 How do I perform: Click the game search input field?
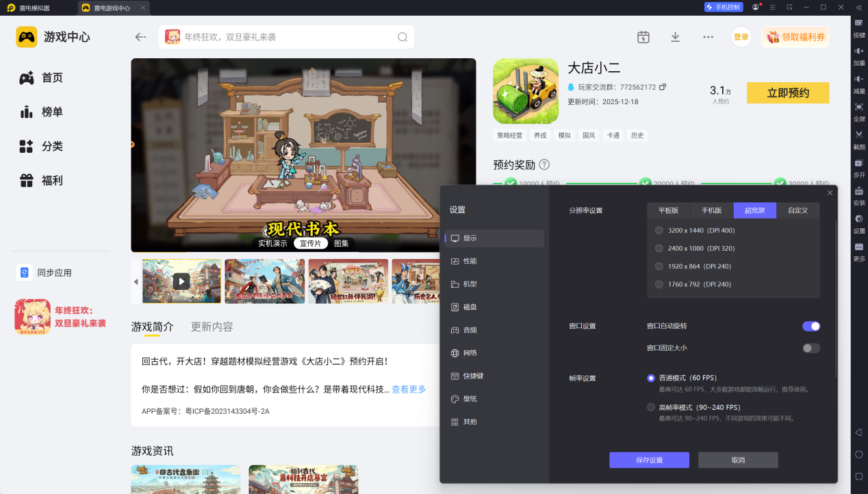[288, 37]
